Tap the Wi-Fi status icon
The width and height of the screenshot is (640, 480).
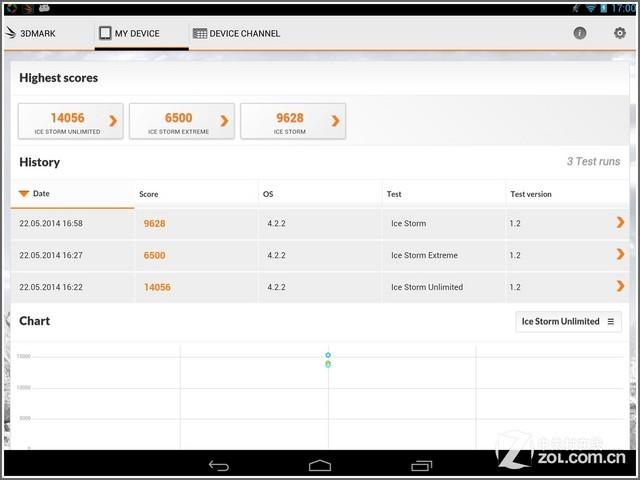click(x=591, y=8)
